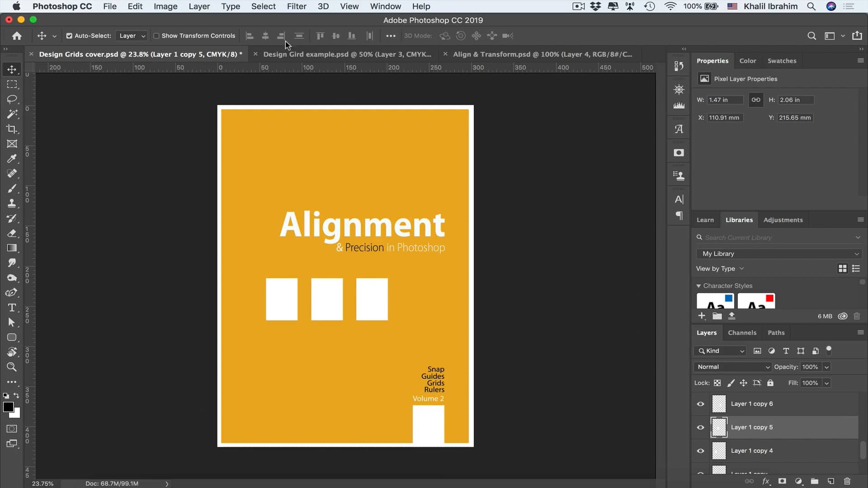Image resolution: width=868 pixels, height=488 pixels.
Task: Select the Eyedropper tool
Action: coord(12,159)
